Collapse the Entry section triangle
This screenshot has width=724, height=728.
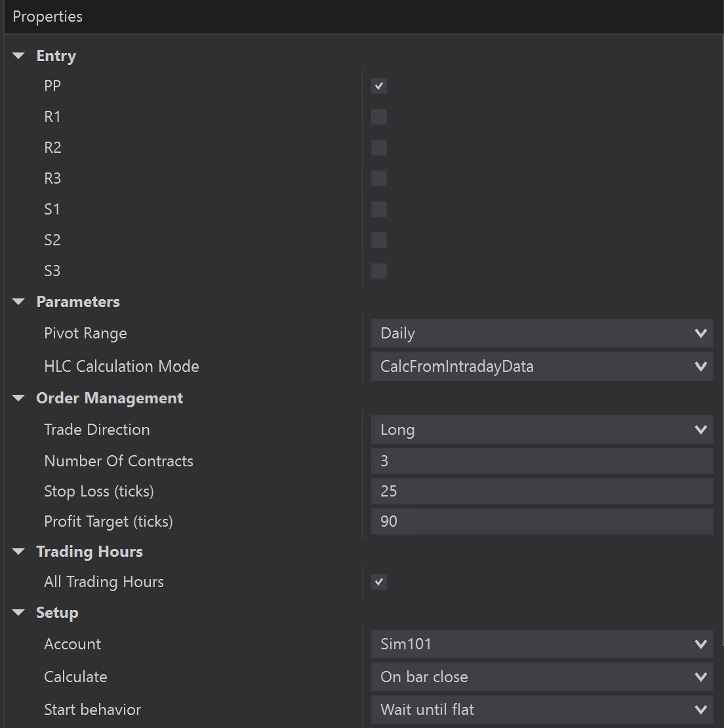pos(18,56)
